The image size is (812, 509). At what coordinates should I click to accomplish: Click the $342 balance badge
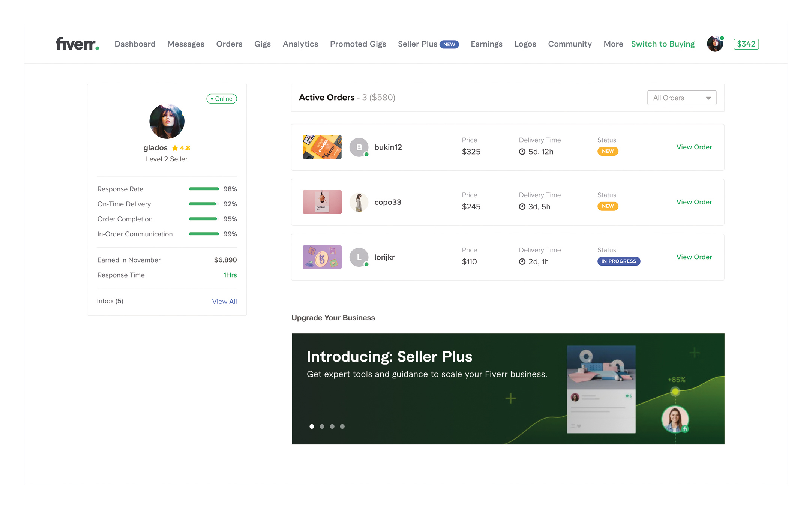coord(746,44)
